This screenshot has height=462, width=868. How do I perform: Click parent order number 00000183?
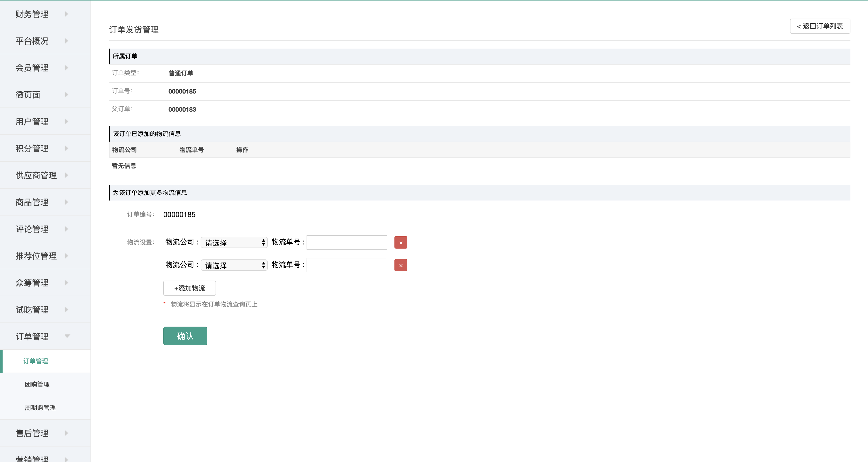coord(182,110)
